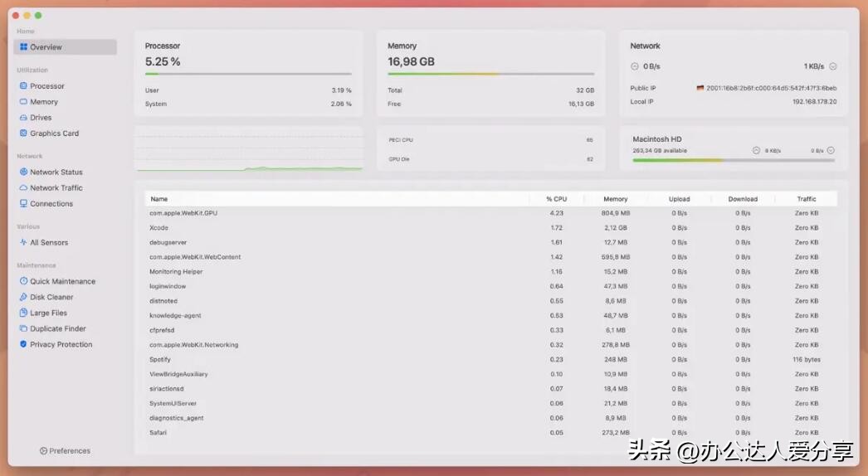868x476 pixels.
Task: Sort processes by Traffic column
Action: (807, 199)
